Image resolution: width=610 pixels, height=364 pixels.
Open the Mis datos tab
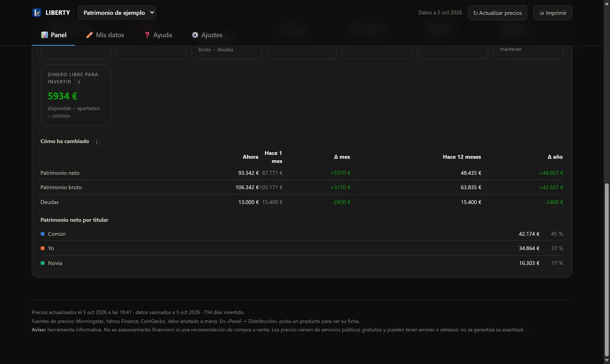pos(105,35)
